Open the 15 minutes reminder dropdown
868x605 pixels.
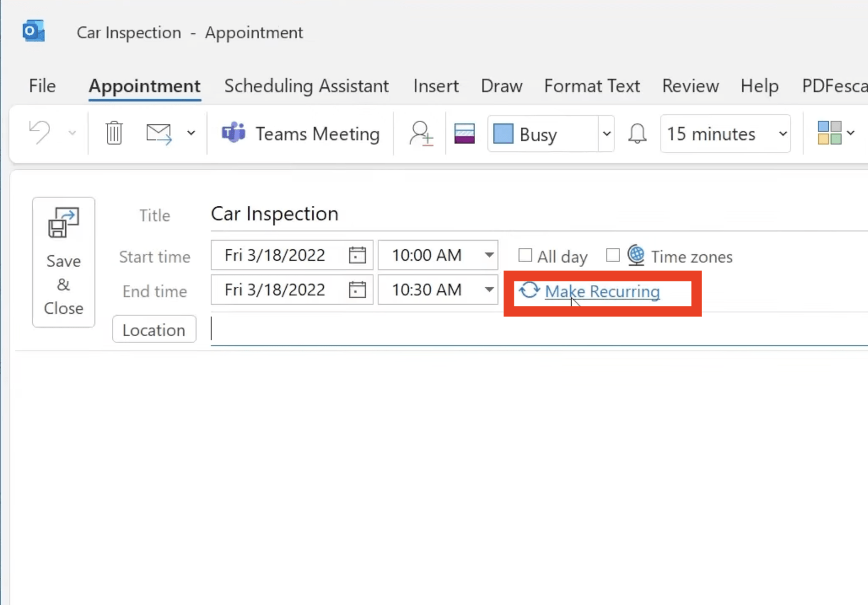coord(783,134)
